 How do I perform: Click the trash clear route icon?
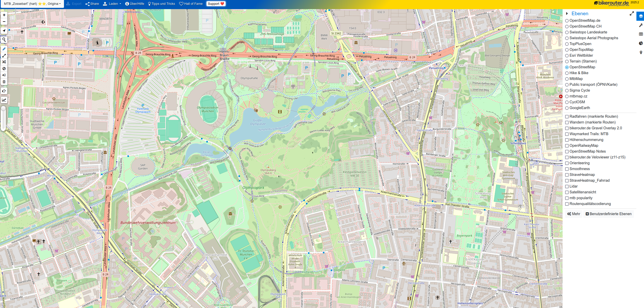4,82
